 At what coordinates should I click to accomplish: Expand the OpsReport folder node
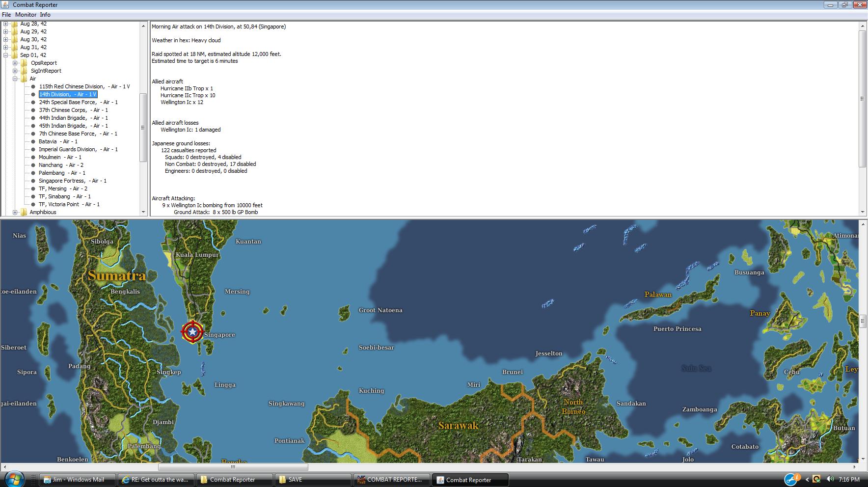pos(15,63)
